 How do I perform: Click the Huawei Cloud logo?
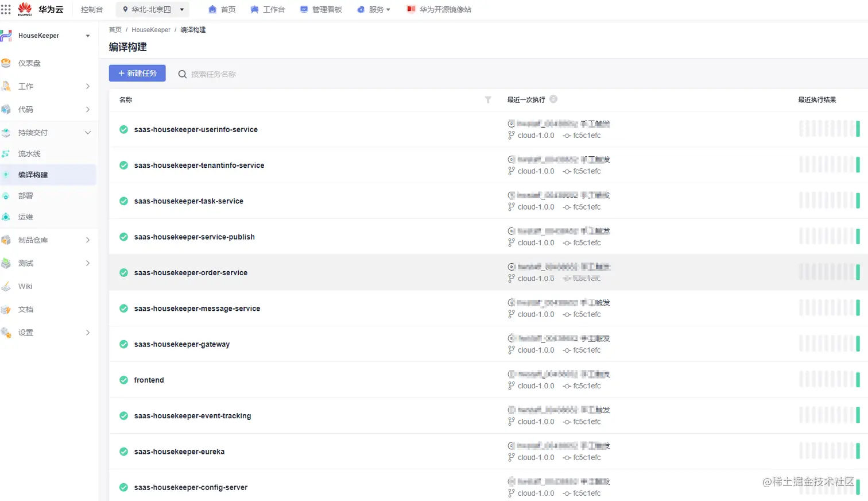(41, 9)
